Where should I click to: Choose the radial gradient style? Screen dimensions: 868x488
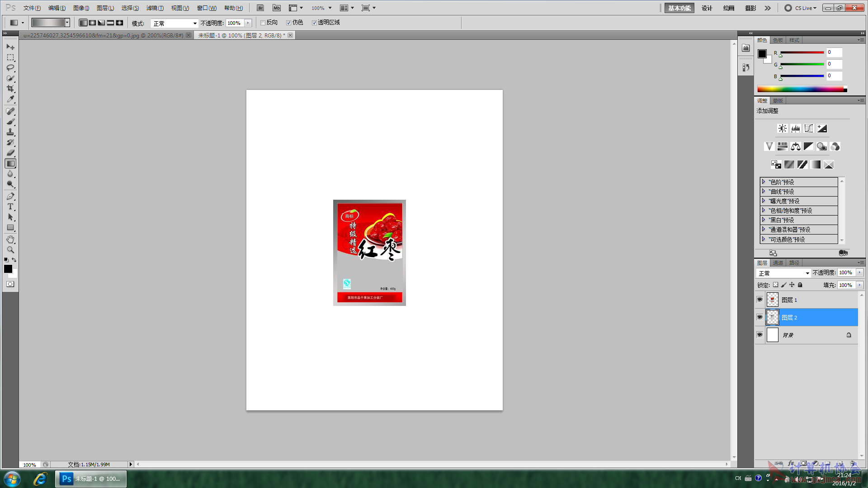click(x=92, y=23)
